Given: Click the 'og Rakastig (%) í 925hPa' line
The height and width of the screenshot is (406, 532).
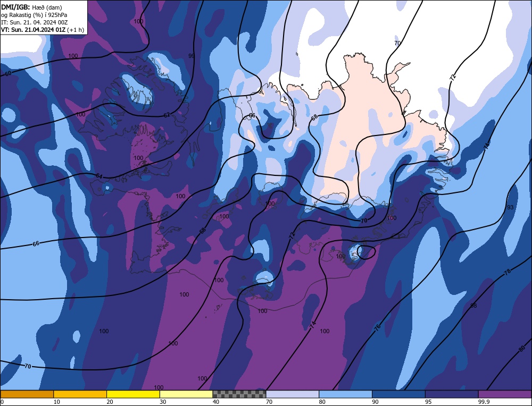Looking at the screenshot, I should pos(34,14).
